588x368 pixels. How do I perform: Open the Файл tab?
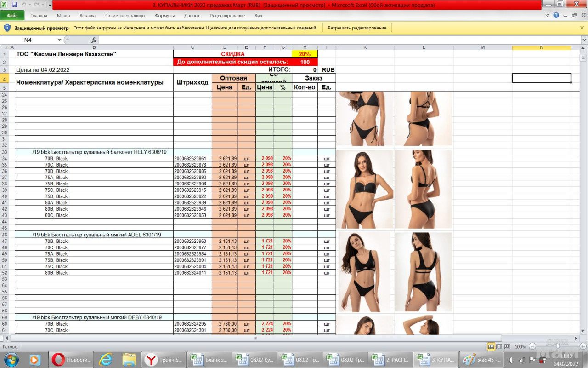pyautogui.click(x=12, y=15)
